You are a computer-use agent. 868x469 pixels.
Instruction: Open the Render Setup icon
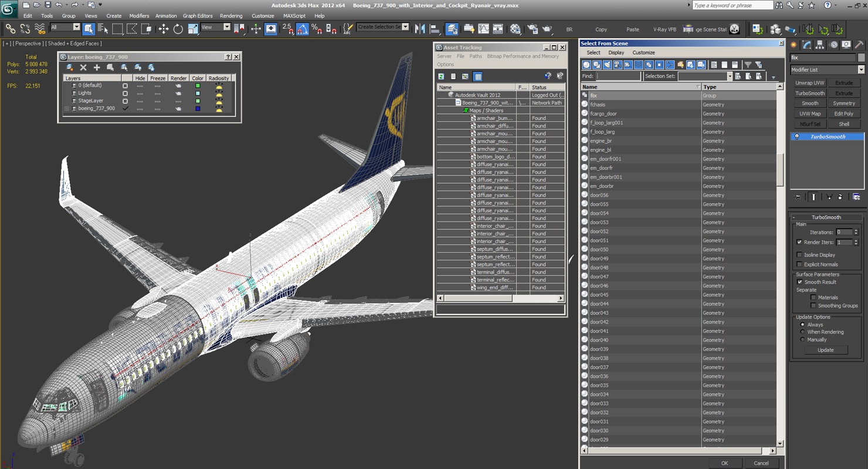point(533,28)
